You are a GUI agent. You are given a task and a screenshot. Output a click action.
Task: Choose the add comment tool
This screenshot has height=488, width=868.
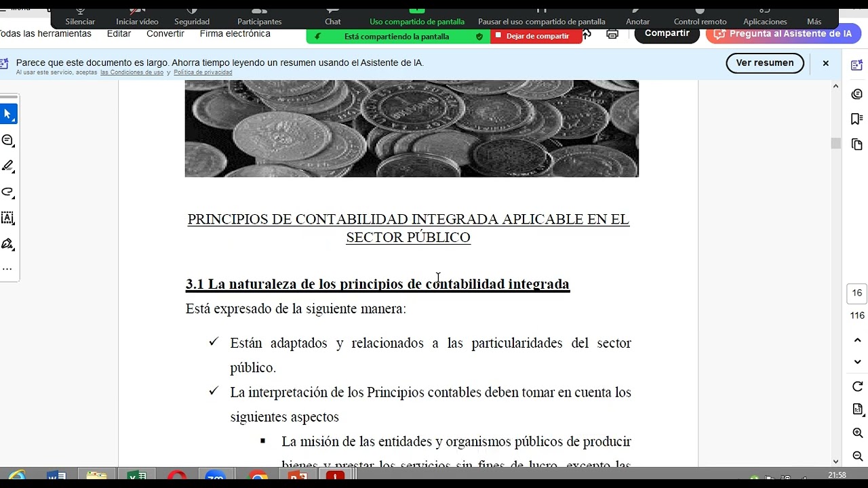tap(8, 140)
